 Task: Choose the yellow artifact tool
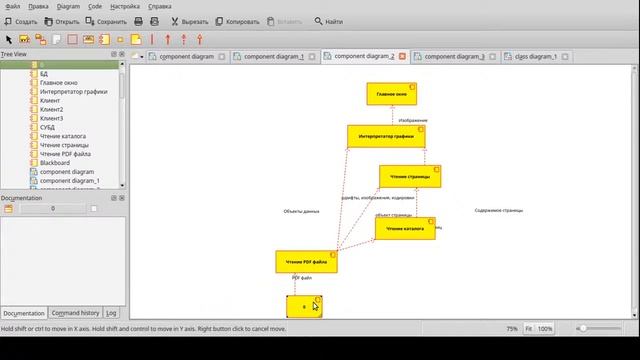[136, 40]
